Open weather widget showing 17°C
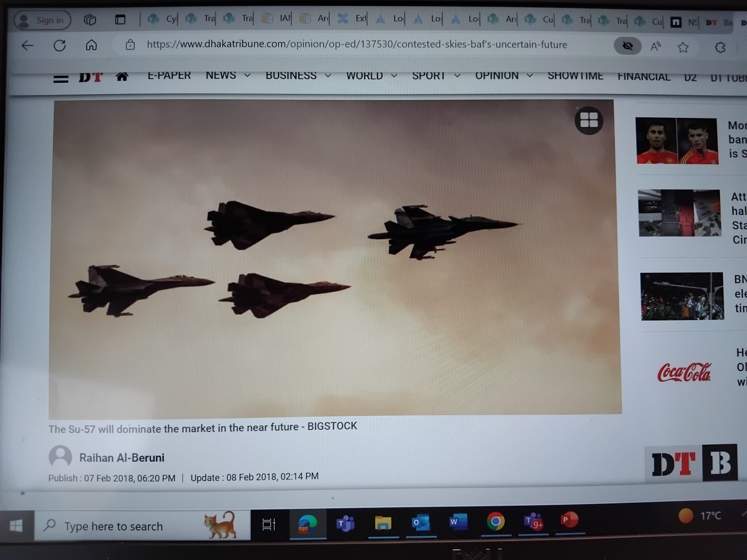This screenshot has height=560, width=747. tap(700, 516)
